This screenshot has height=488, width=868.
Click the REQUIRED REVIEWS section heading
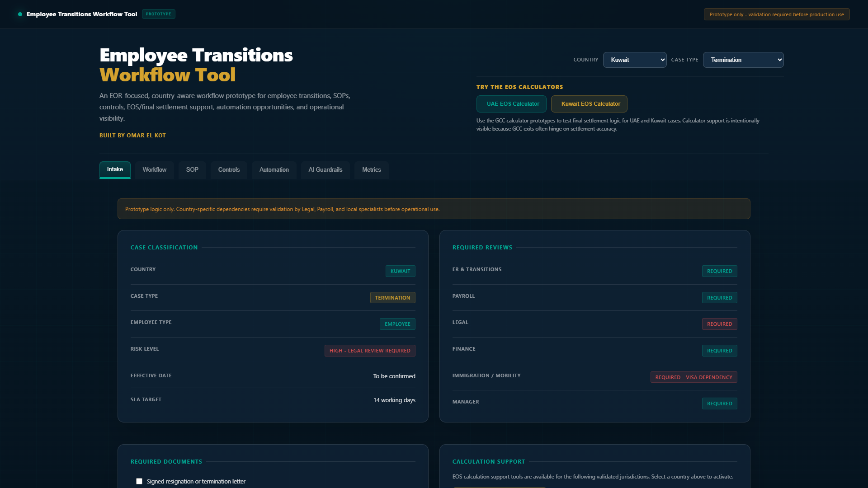coord(482,248)
